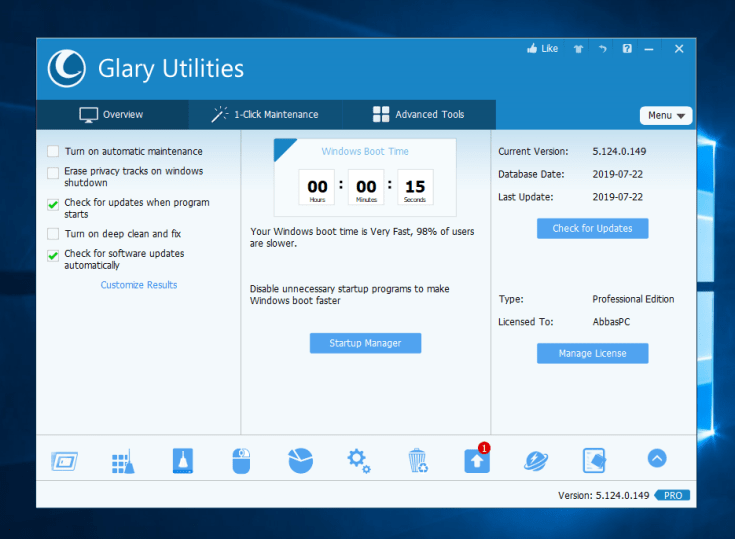Switch to Advanced Tools tab

coord(419,114)
